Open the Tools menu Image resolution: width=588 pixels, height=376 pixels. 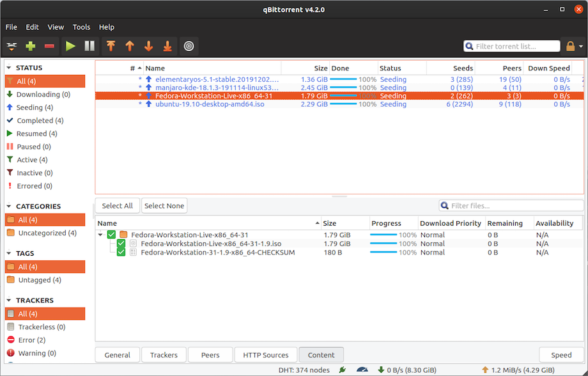click(81, 27)
